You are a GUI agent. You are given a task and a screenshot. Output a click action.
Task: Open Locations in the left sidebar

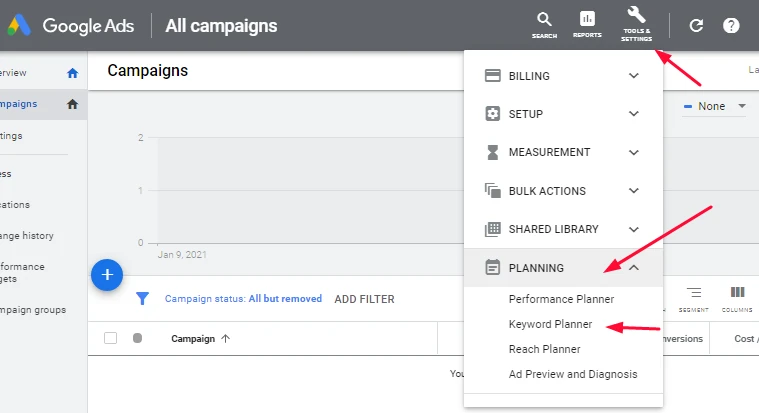(15, 205)
